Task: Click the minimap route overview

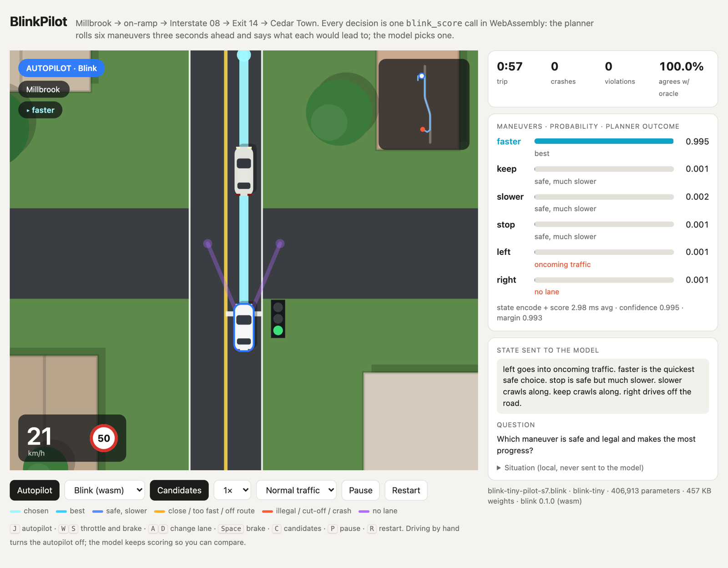Action: coord(424,104)
